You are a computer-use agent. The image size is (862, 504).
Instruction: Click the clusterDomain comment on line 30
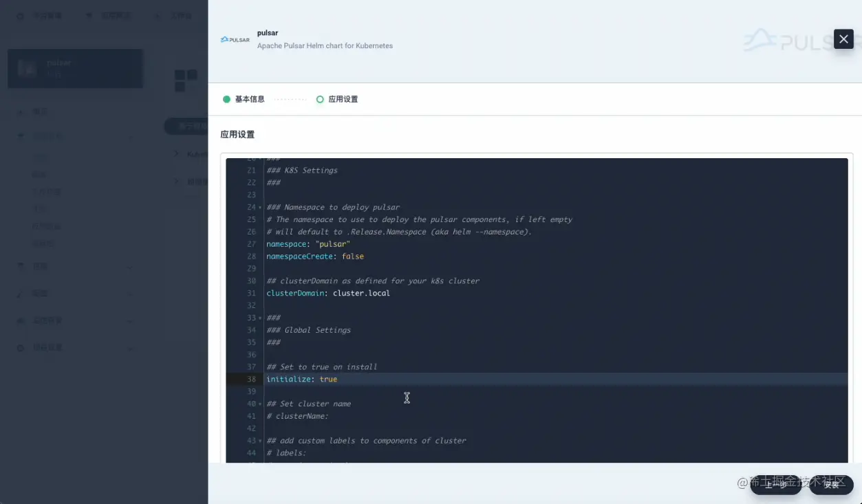tap(373, 281)
